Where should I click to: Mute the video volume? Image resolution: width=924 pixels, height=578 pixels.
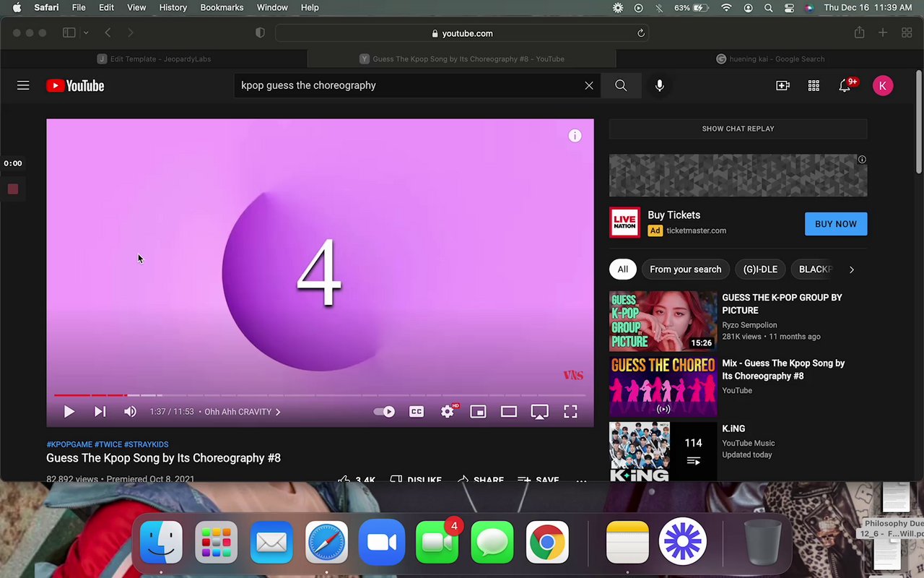coord(130,411)
